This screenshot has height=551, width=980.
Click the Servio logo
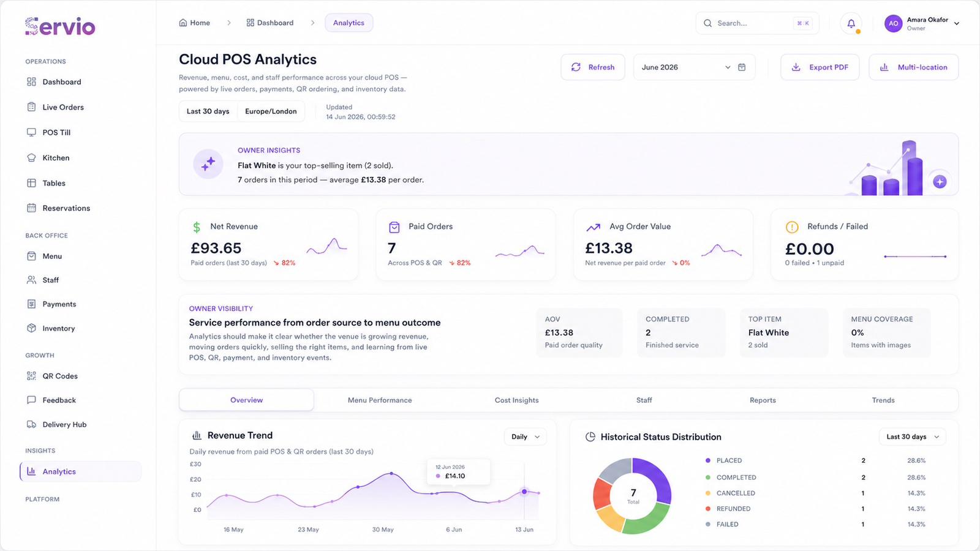coord(60,26)
